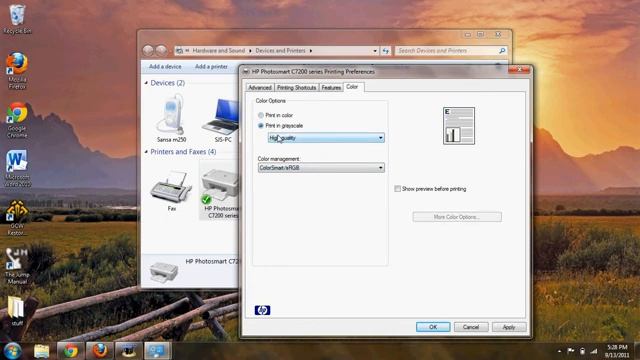This screenshot has width=640, height=360.
Task: Expand the arrow after Hardware and Sound breadcrumb
Action: tap(250, 51)
